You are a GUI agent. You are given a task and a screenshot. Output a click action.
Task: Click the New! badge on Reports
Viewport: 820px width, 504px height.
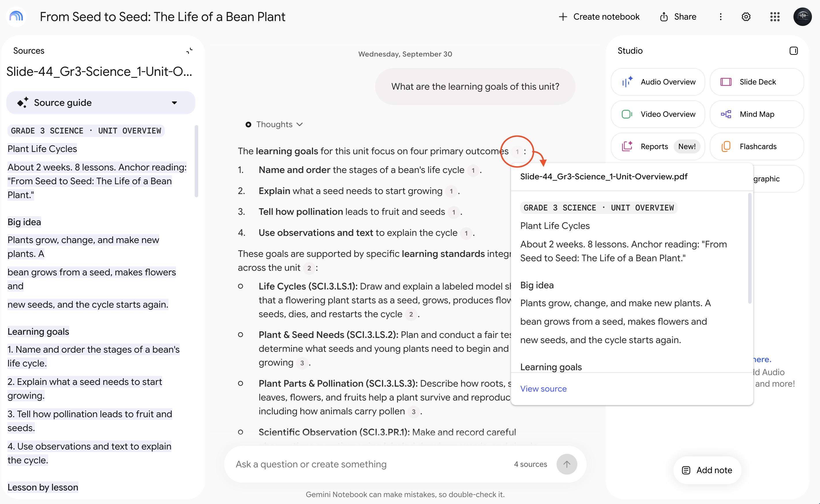point(687,147)
